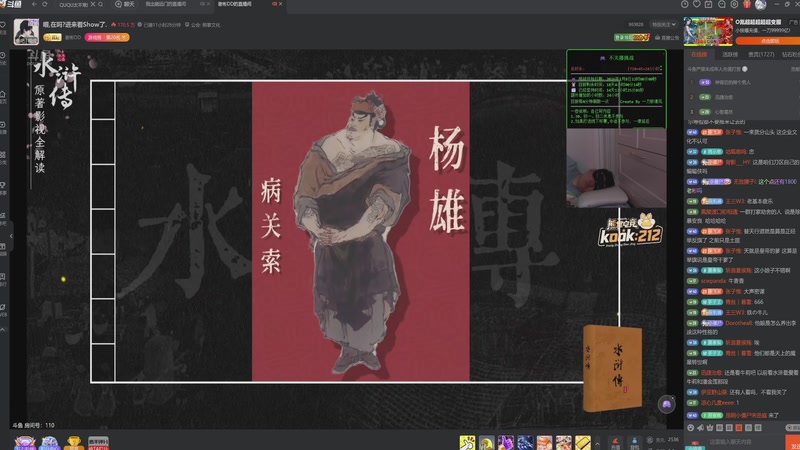800x450 pixels.
Task: Send the yellow pointing hand gift
Action: click(467, 443)
